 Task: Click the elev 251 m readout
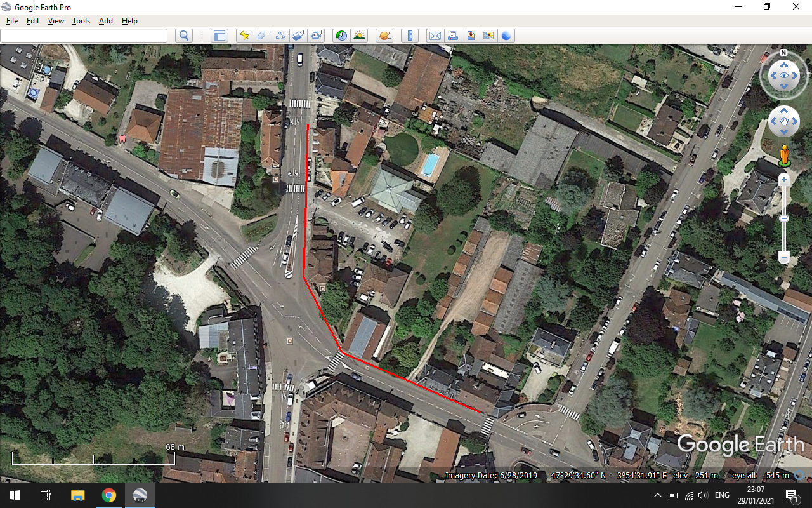click(696, 475)
